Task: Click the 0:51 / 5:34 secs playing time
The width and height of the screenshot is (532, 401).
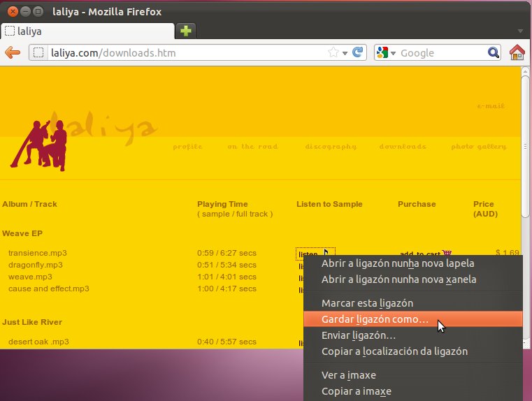Action: coord(227,265)
